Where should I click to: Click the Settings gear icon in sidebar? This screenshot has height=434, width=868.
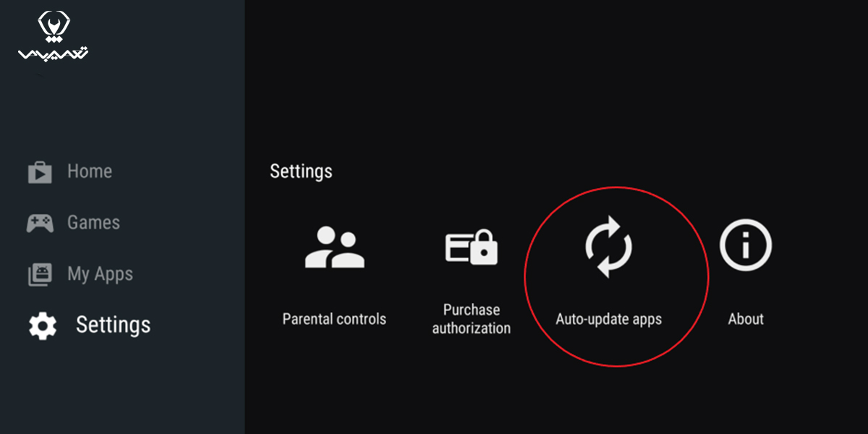42,326
